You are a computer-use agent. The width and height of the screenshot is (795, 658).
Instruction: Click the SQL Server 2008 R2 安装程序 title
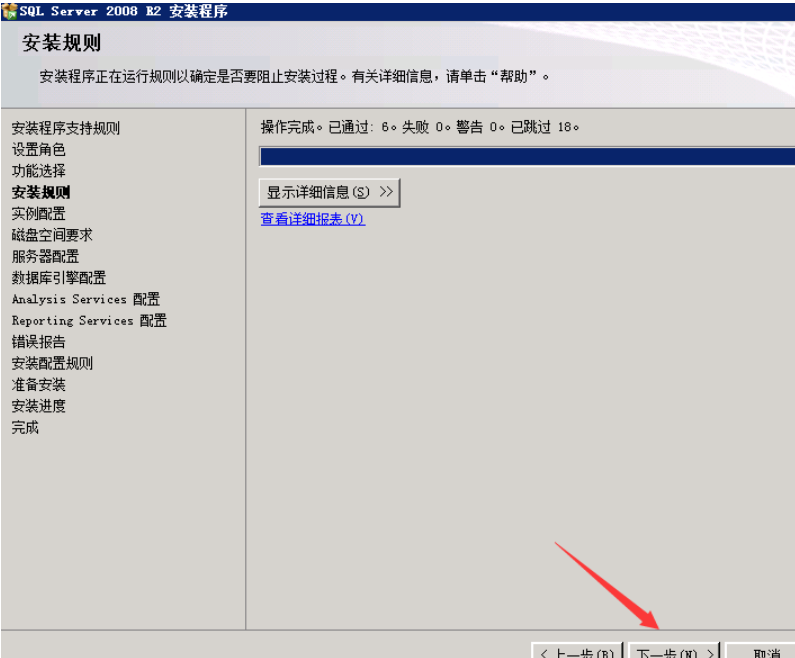pos(124,11)
